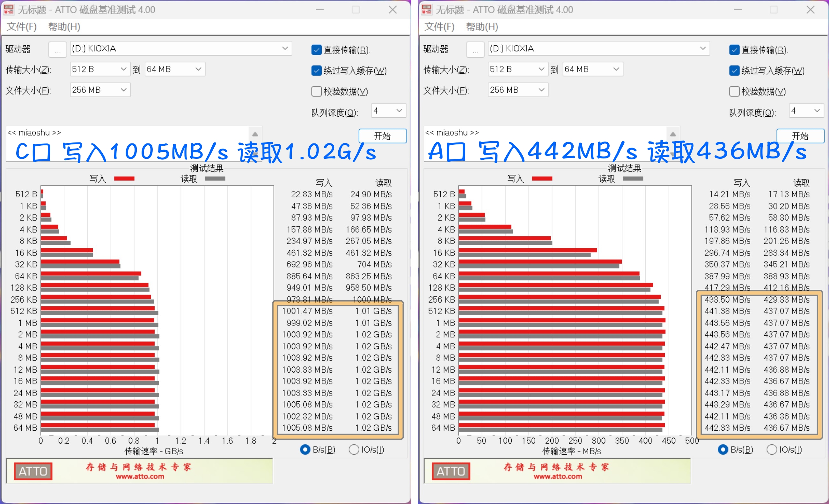Enable 校验数据(V) checkbox in left window

pyautogui.click(x=316, y=91)
